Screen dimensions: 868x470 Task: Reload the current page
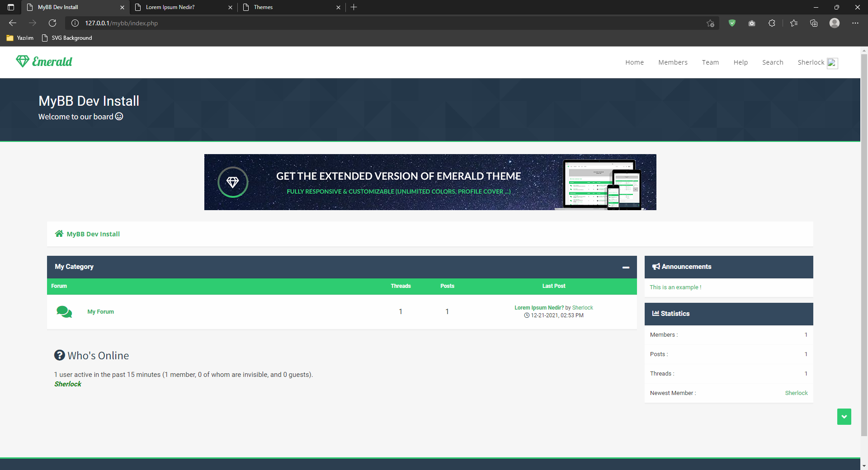52,23
